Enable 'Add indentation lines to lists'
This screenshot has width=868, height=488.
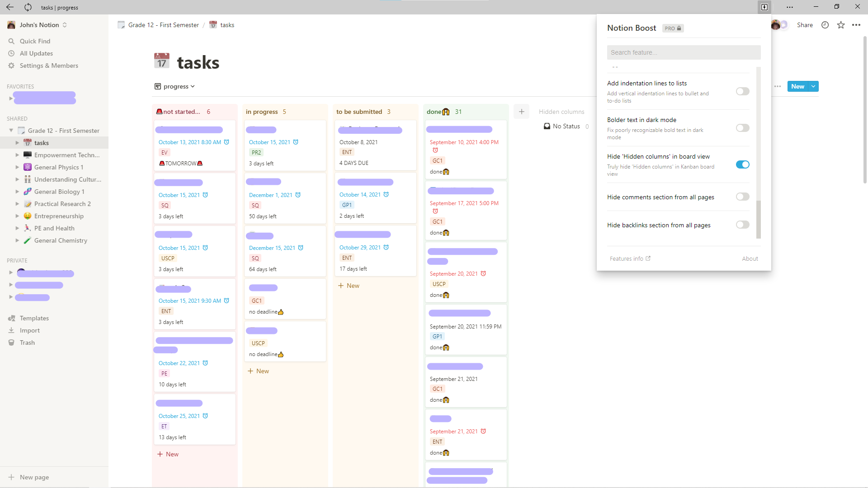[742, 91]
